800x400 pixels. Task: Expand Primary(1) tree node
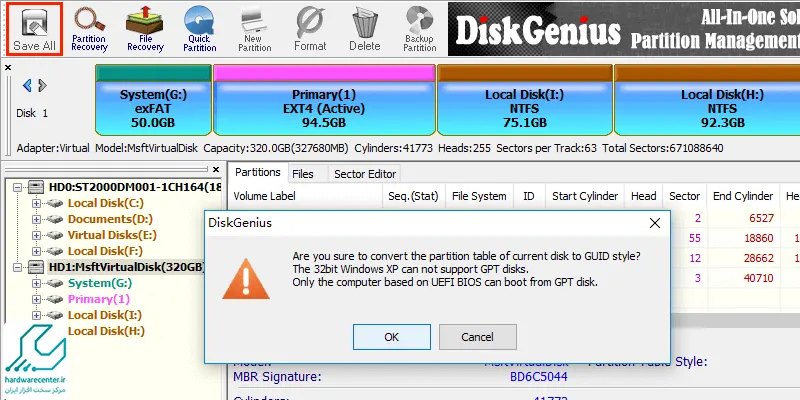click(x=36, y=299)
